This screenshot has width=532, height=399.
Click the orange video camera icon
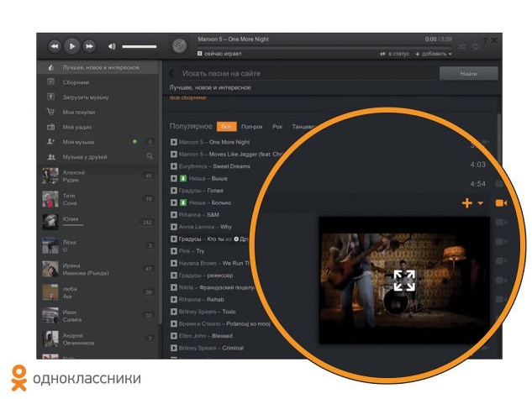coord(501,203)
